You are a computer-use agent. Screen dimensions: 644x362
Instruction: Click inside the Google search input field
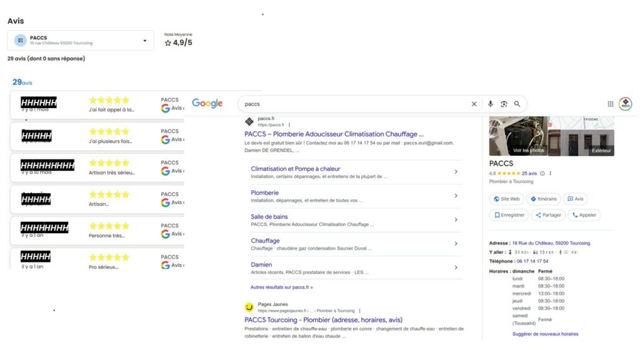346,104
